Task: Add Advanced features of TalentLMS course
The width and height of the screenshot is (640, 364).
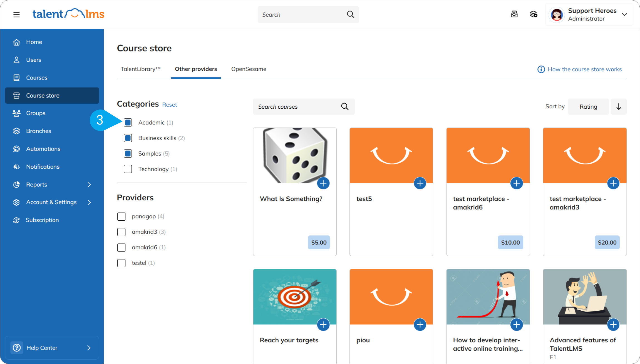Action: [x=613, y=325]
